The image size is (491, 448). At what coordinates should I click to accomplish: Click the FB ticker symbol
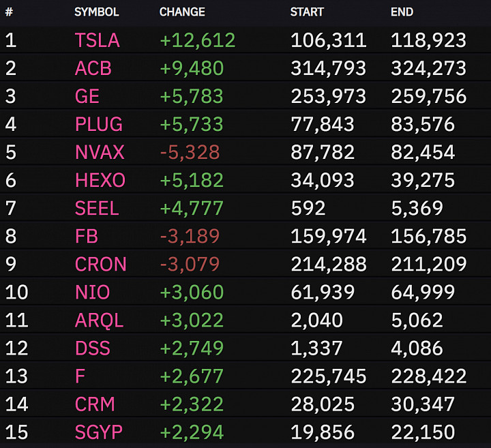(x=87, y=236)
